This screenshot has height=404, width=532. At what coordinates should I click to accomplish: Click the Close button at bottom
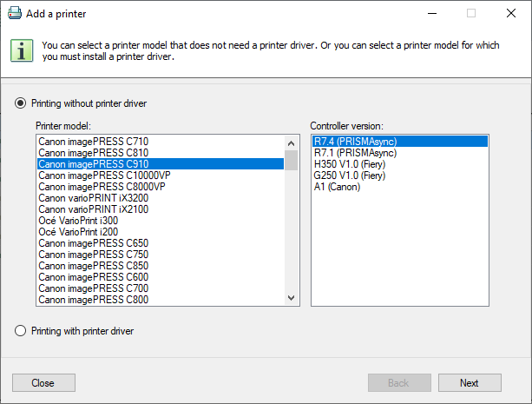43,383
